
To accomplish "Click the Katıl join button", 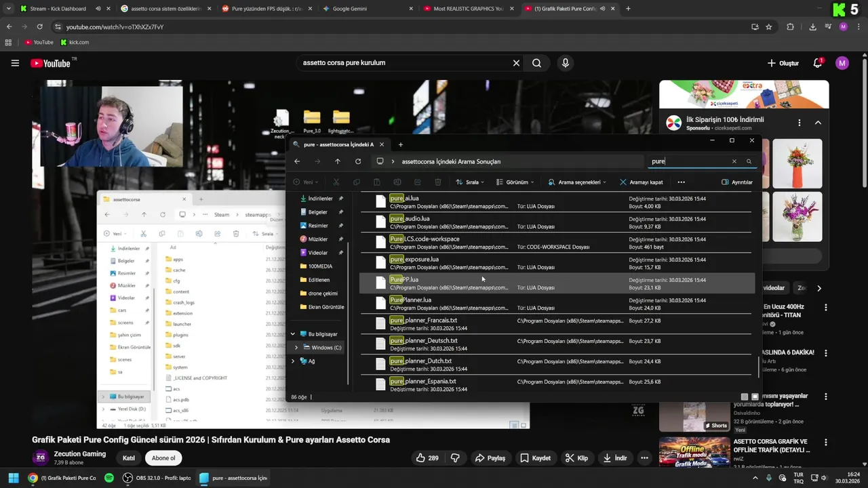I will coord(128,458).
